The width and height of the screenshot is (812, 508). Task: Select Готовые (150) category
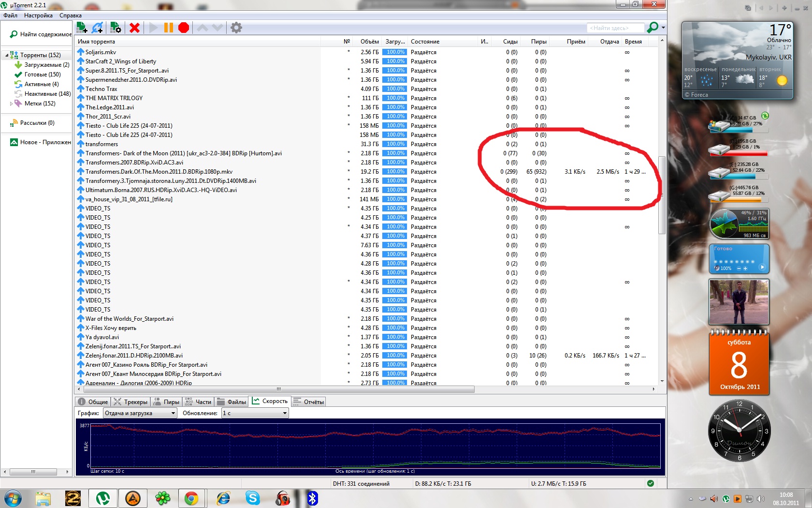pyautogui.click(x=38, y=75)
